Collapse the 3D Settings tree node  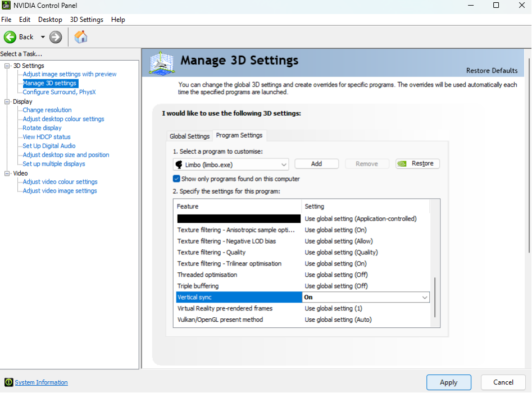pos(7,66)
